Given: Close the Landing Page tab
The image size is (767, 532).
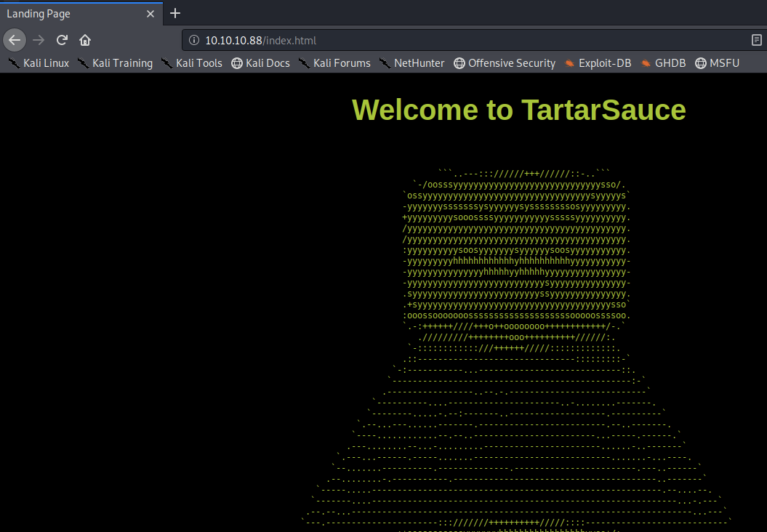Looking at the screenshot, I should tap(150, 14).
